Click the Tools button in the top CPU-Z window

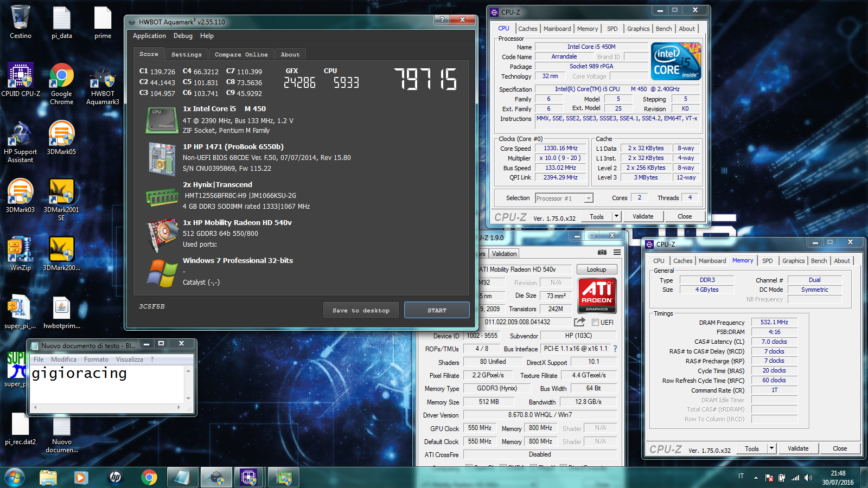597,216
